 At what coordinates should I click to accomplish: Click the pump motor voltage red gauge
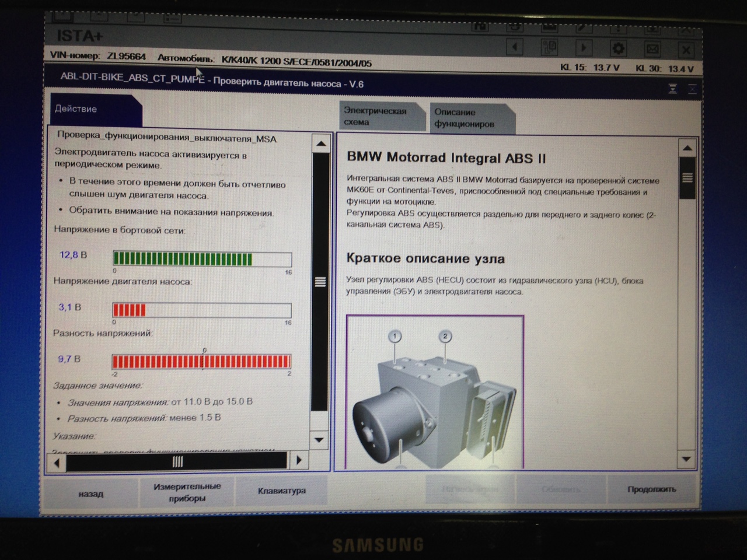tap(202, 310)
